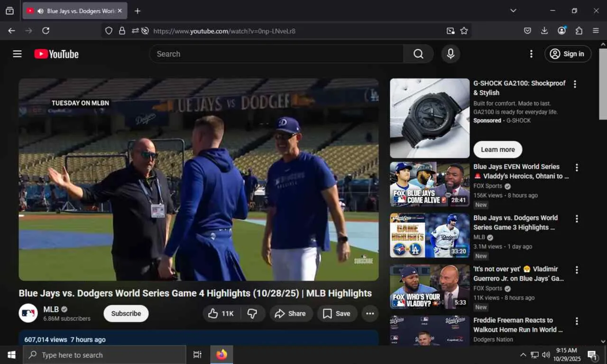607x364 pixels.
Task: Click the taskbar search box
Action: tap(104, 355)
